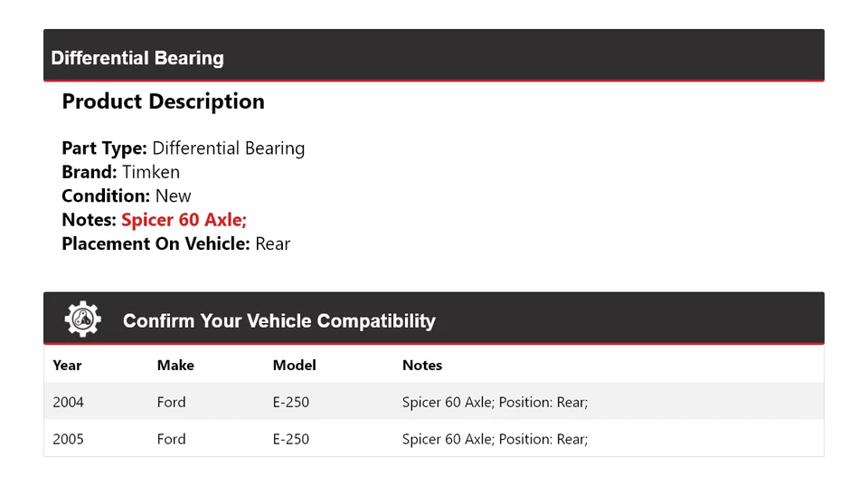
Task: Click the Notes column header in the table
Action: (x=422, y=366)
